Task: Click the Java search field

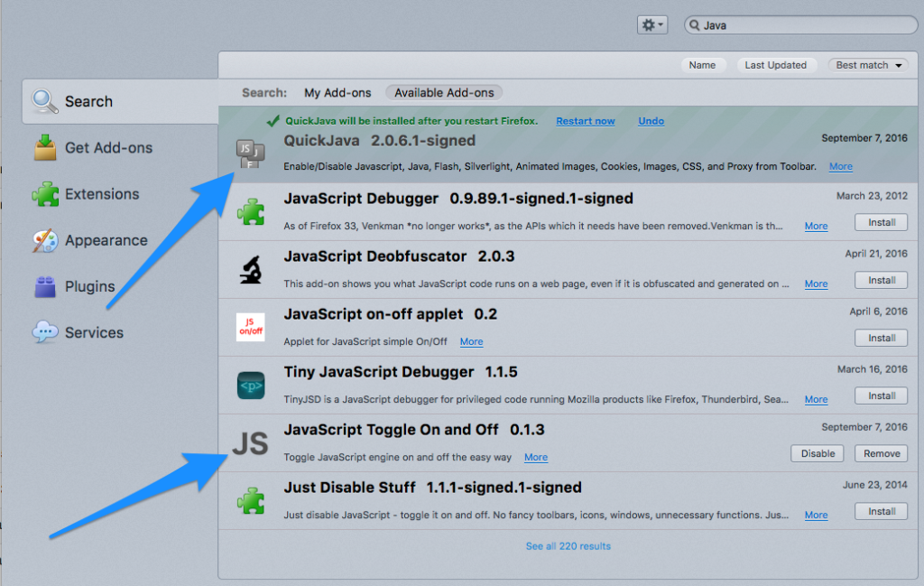Action: click(x=801, y=24)
